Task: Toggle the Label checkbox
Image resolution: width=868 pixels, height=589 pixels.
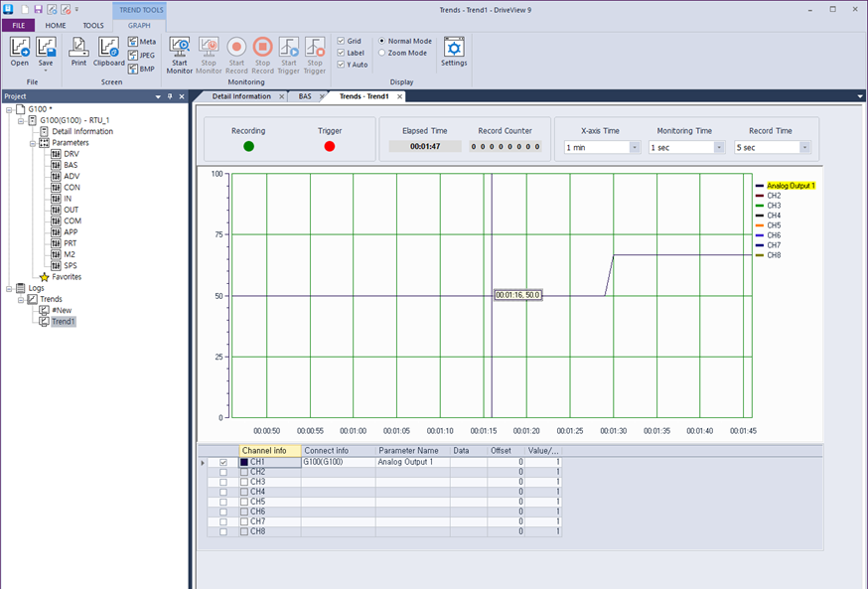Action: pyautogui.click(x=341, y=53)
